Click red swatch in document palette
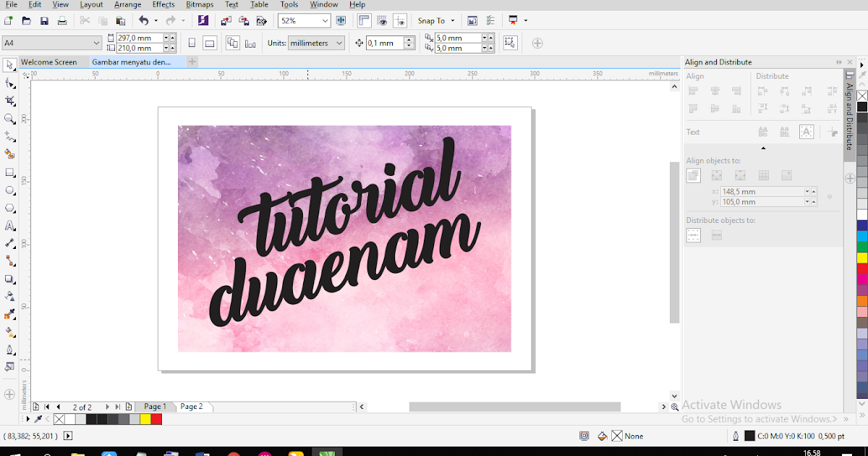 click(156, 419)
